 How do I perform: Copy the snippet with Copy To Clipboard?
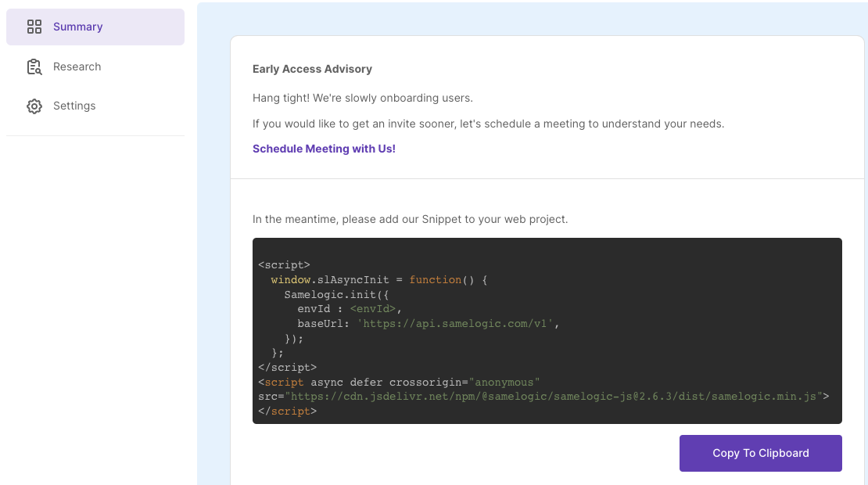(761, 453)
